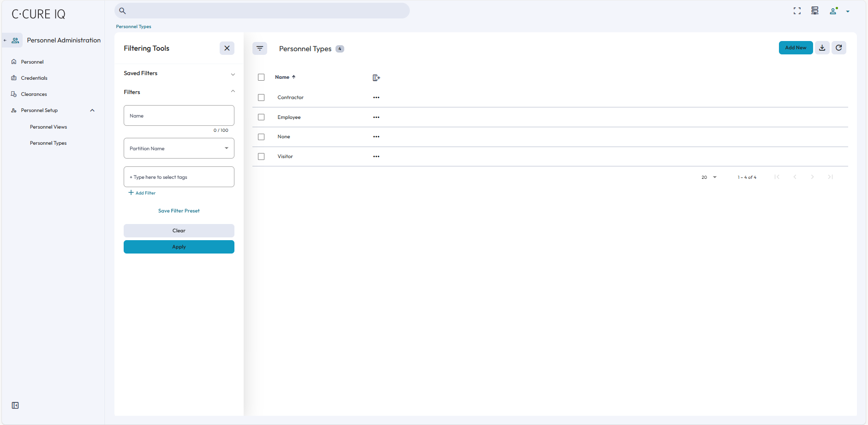The image size is (868, 425).
Task: Click the filter toggle icon beside Personnel Types
Action: 260,48
